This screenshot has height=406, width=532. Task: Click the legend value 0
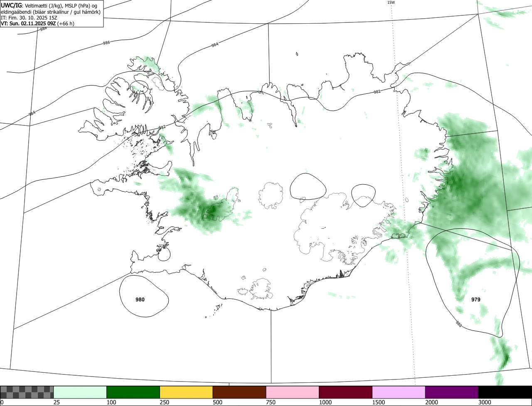coord(2,402)
